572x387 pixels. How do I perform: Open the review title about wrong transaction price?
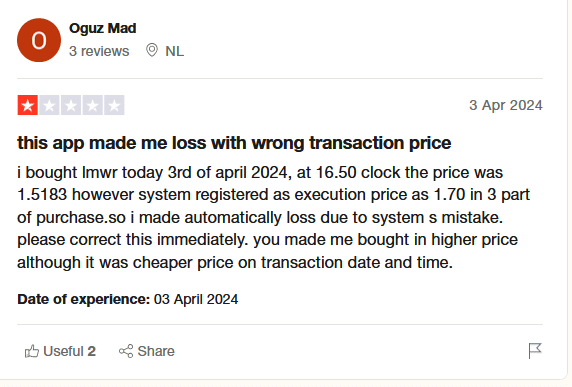coord(234,143)
